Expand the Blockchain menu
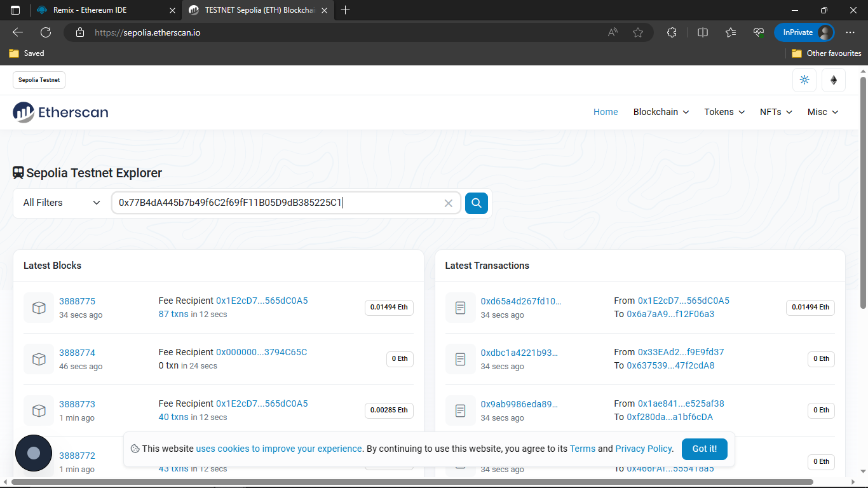Viewport: 868px width, 488px height. (x=661, y=112)
